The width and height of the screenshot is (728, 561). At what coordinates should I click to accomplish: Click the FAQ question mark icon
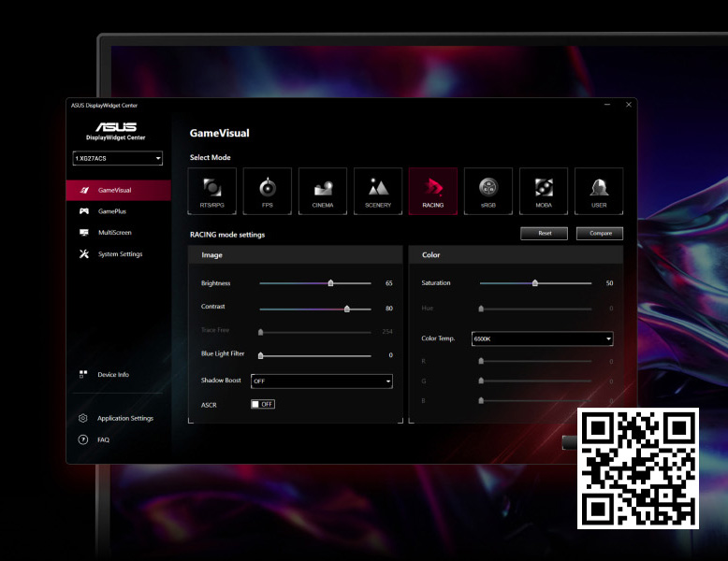point(83,439)
